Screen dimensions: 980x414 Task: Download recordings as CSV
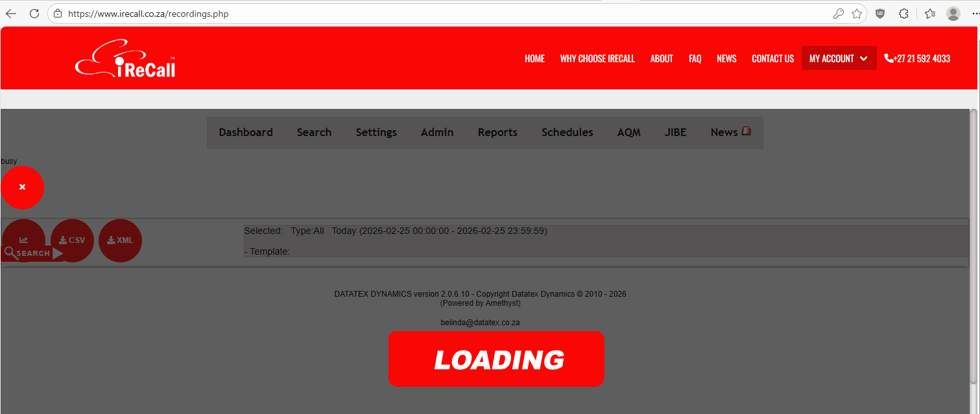coord(72,240)
